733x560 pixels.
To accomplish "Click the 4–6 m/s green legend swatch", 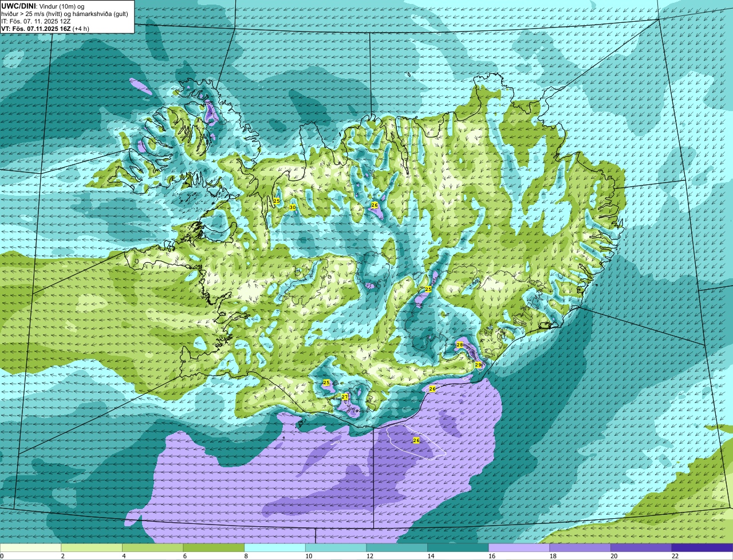I will [153, 548].
